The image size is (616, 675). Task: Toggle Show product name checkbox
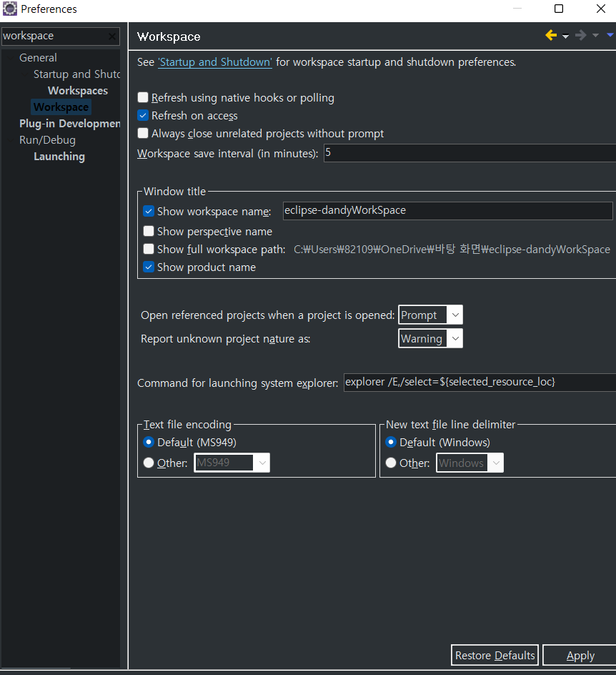point(149,267)
